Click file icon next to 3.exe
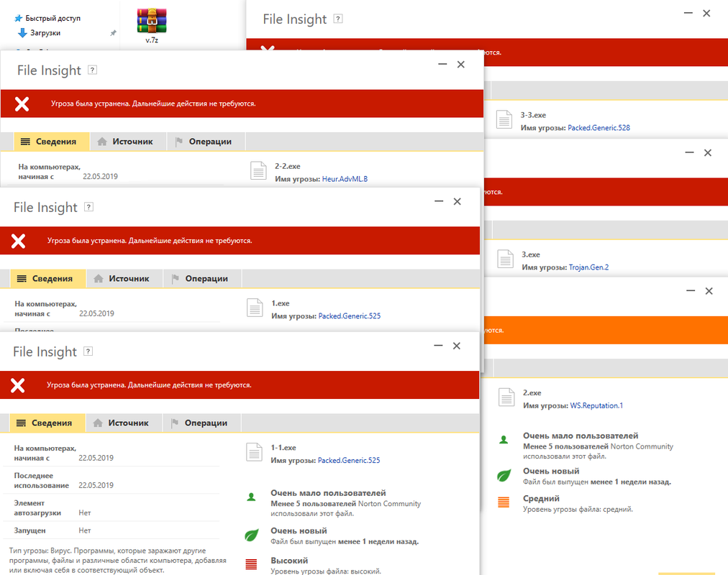Viewport: 728px width, 575px height. 505,259
